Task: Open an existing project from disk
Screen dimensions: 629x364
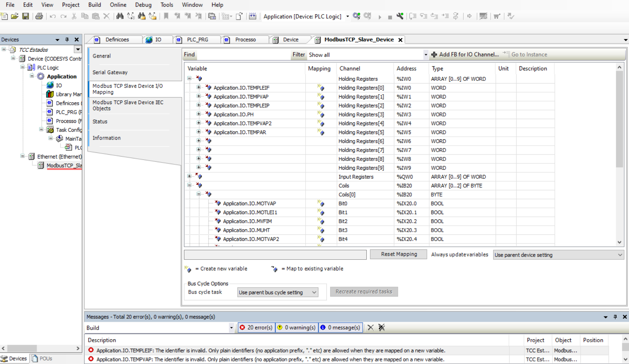Action: pos(15,16)
